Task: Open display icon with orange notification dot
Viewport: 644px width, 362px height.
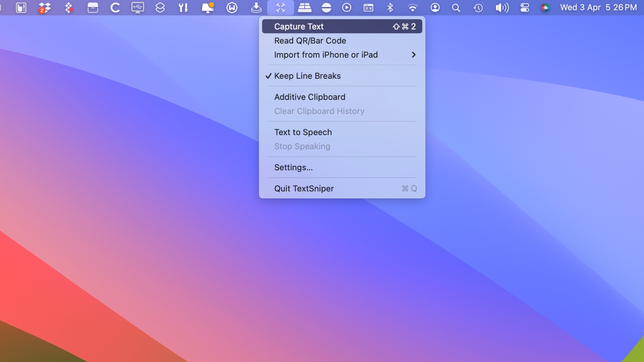Action: tap(208, 8)
